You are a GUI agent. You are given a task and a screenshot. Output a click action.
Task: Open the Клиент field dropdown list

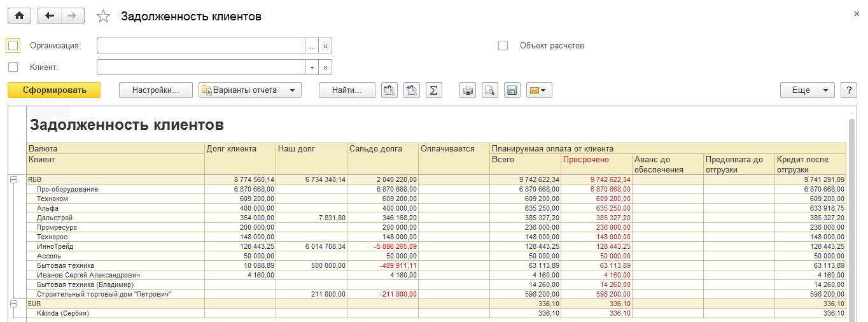[312, 67]
